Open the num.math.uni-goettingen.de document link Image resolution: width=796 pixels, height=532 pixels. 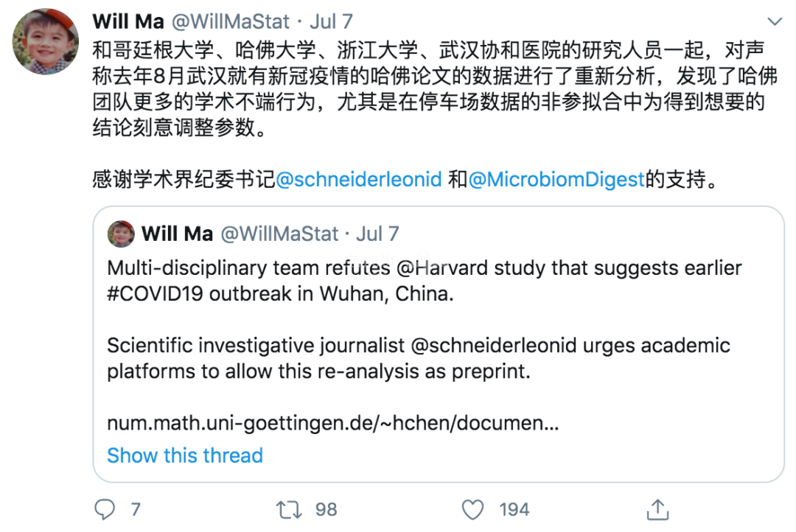click(x=332, y=424)
